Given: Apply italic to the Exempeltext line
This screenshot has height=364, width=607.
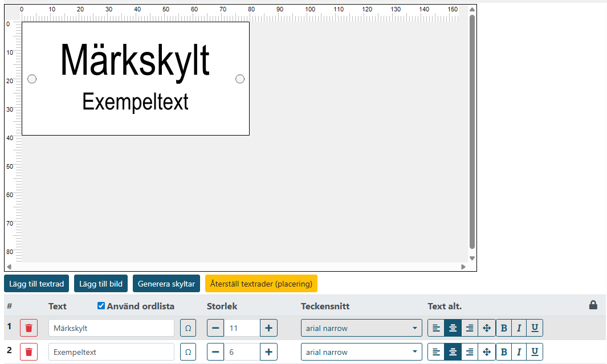Looking at the screenshot, I should click(x=519, y=351).
